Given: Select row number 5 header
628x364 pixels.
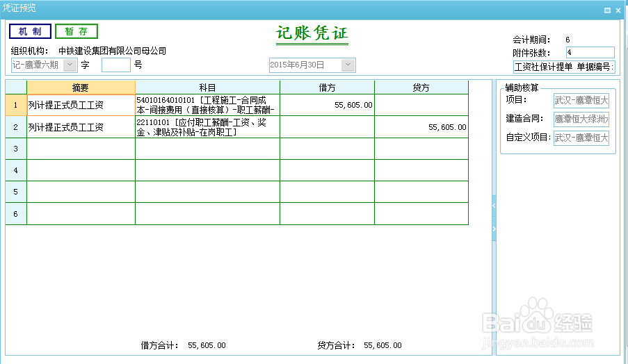Looking at the screenshot, I should coord(15,192).
